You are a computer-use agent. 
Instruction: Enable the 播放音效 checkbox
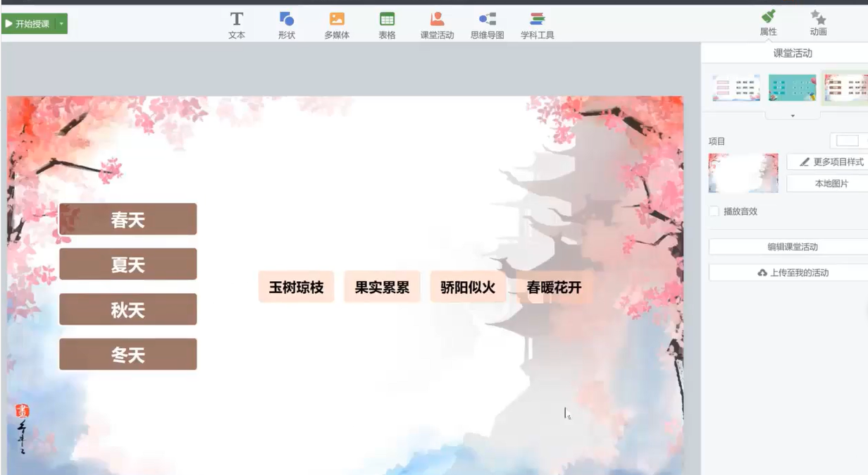point(714,211)
